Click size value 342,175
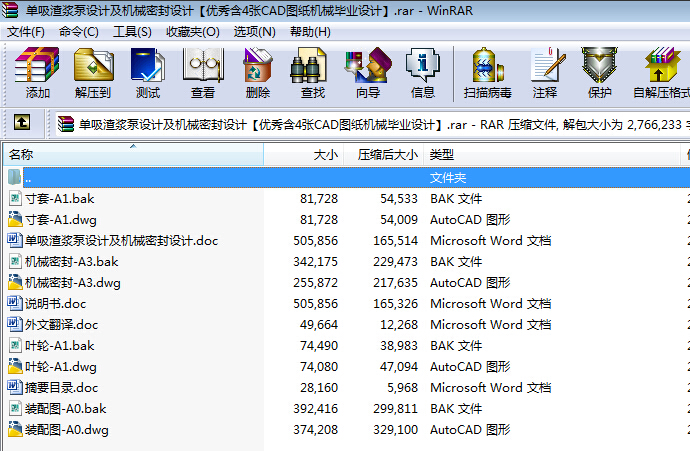Image resolution: width=690 pixels, height=451 pixels. (x=316, y=262)
